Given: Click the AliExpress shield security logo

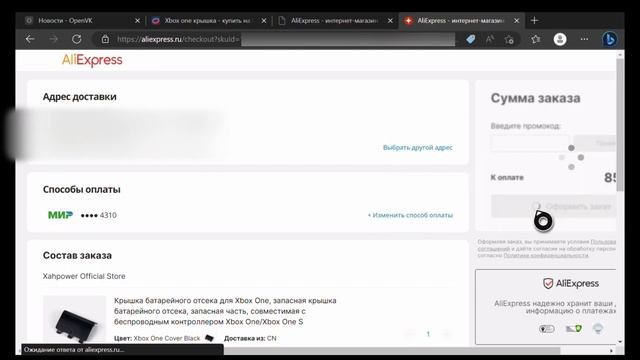Looking at the screenshot, I should [x=571, y=283].
